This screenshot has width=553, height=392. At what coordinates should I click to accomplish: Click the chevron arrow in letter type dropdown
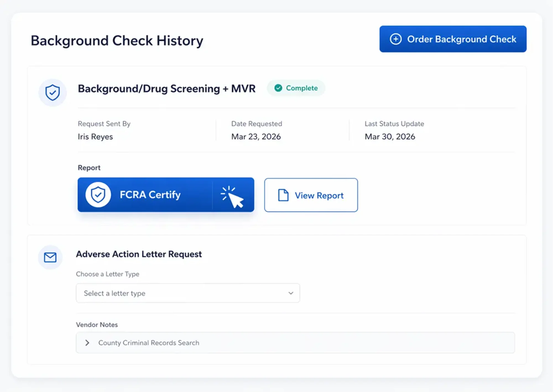tap(291, 293)
